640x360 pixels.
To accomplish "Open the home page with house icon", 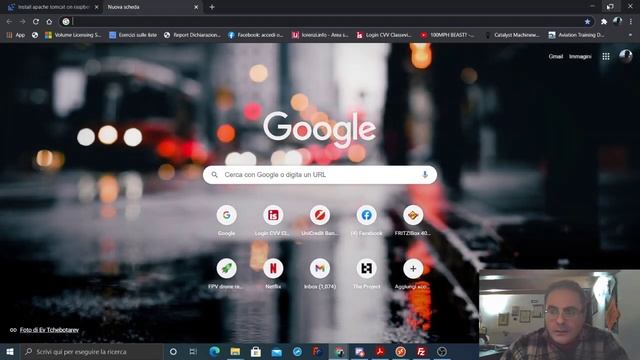I will point(49,22).
